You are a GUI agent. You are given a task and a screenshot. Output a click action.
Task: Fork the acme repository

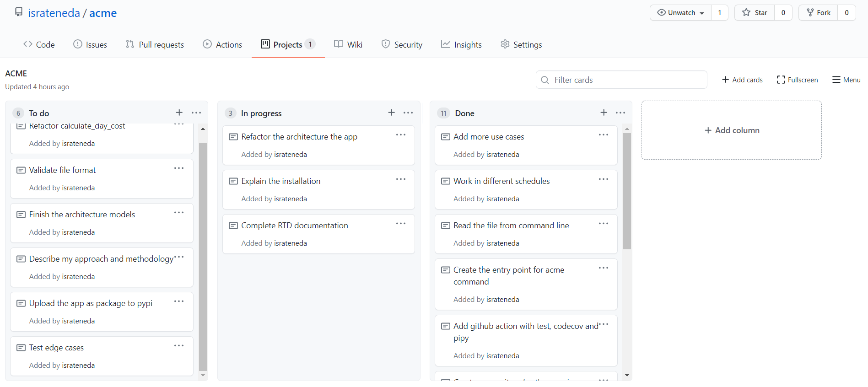click(x=818, y=13)
